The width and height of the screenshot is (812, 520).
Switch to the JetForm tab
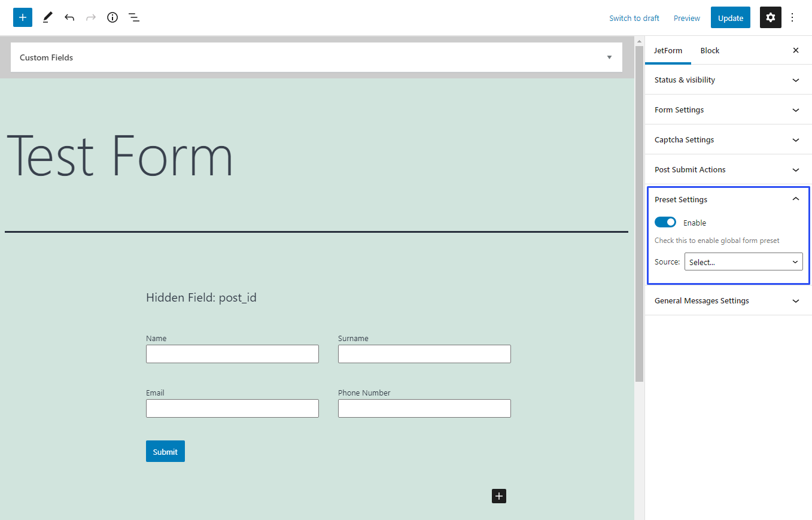pos(668,50)
